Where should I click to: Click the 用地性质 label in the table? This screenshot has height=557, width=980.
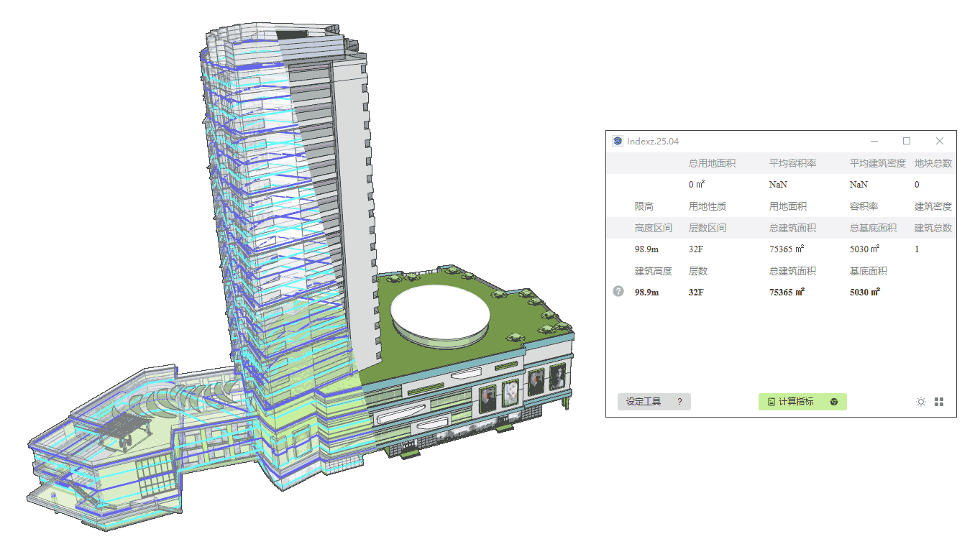707,206
